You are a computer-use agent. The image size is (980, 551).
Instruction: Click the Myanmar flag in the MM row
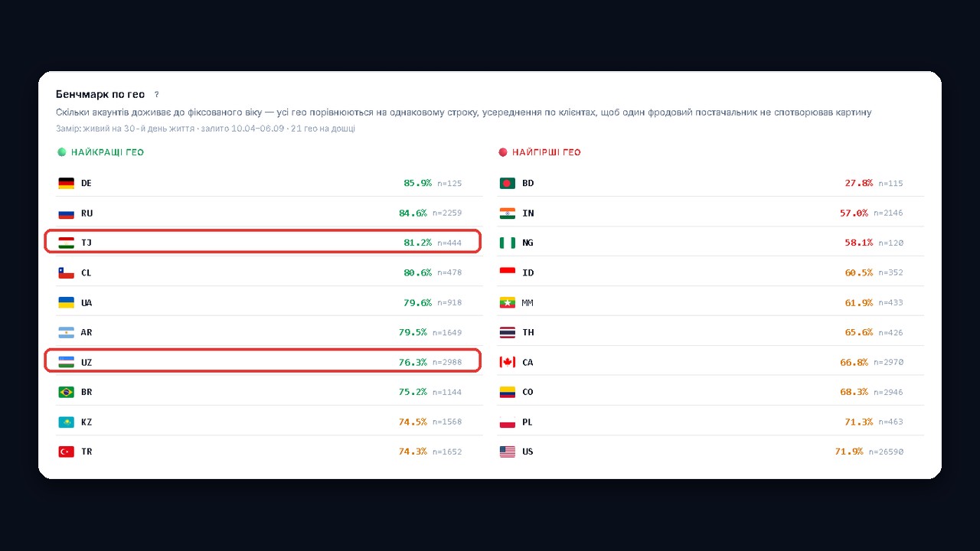point(507,303)
